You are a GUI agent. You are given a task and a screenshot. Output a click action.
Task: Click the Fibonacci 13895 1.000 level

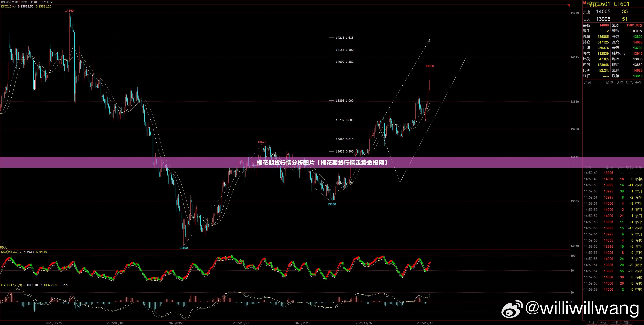(x=344, y=101)
